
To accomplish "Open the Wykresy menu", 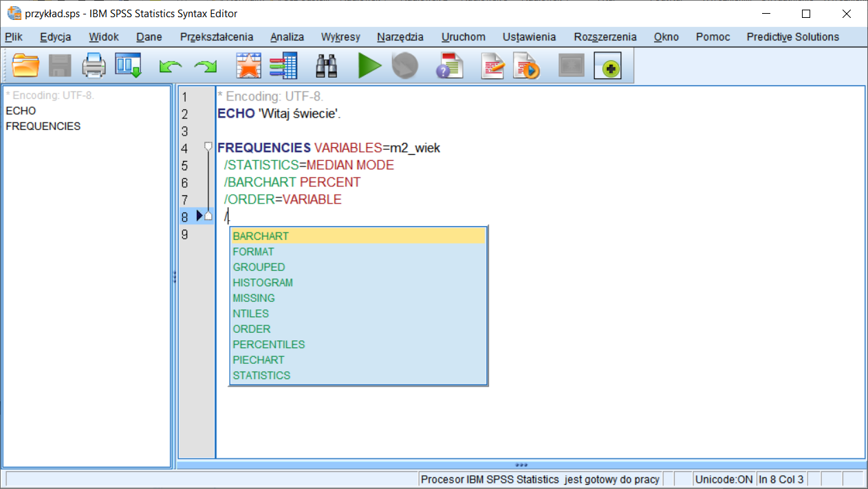I will click(340, 37).
